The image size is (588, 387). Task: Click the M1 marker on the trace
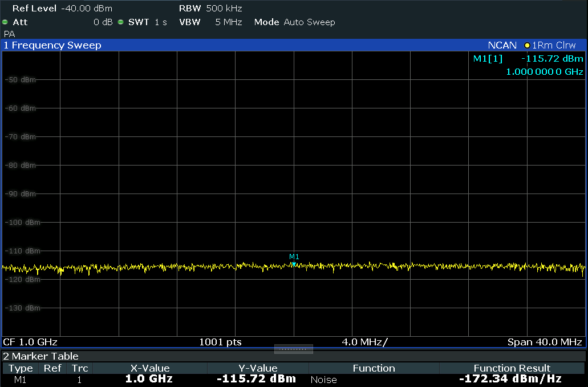(x=293, y=264)
